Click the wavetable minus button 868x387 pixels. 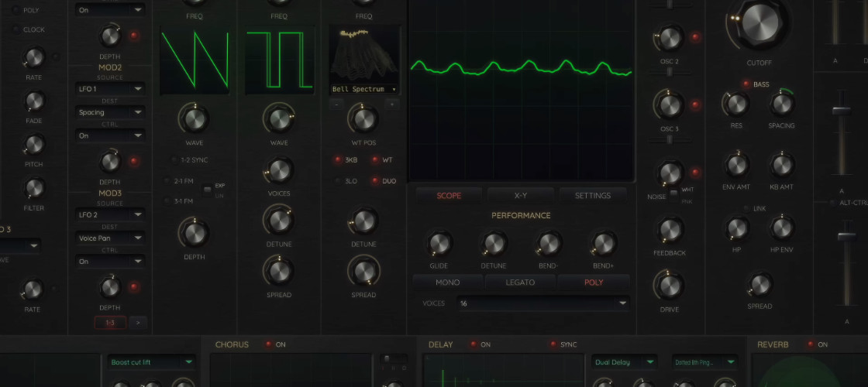(x=336, y=104)
